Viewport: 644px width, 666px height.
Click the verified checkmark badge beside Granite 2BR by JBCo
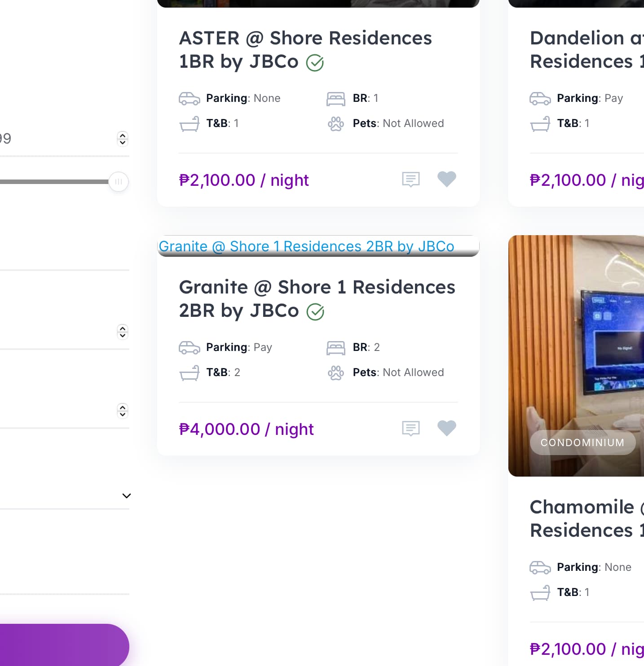point(315,312)
